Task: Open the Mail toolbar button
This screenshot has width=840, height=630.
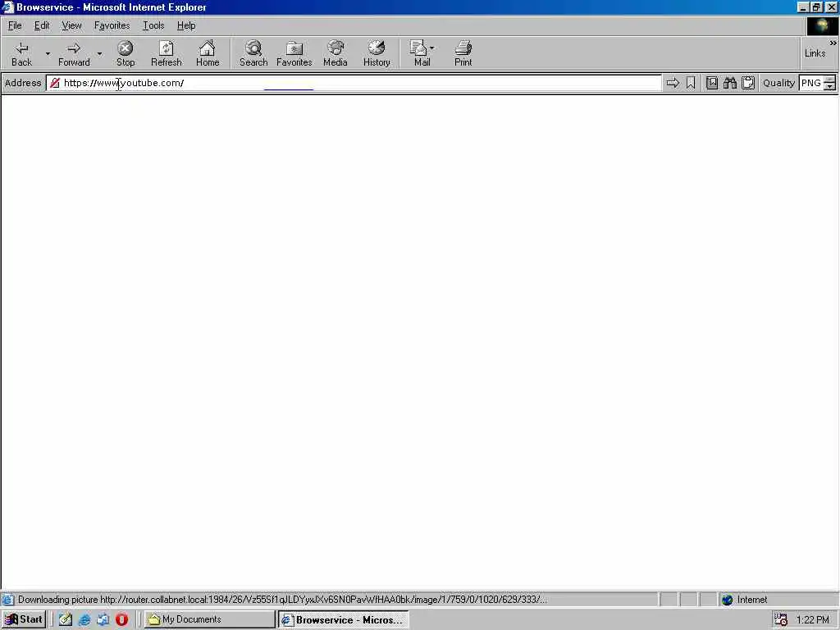Action: 422,53
